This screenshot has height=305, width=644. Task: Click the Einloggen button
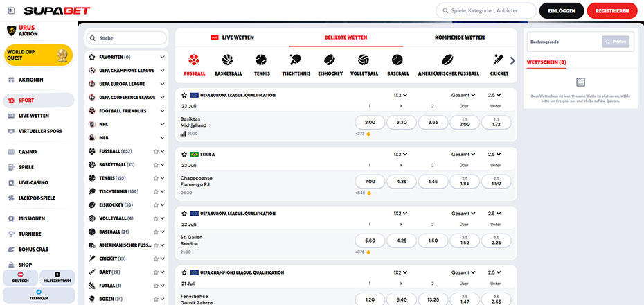point(562,10)
